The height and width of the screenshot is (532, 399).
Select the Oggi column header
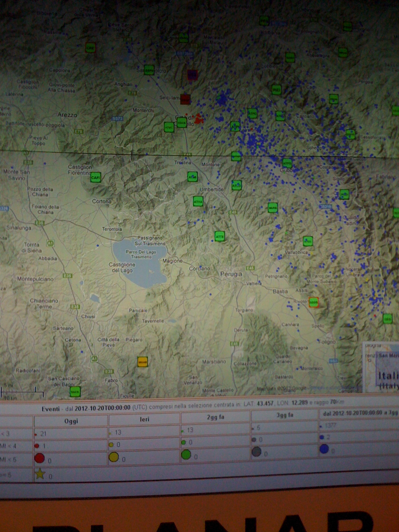pos(71,421)
